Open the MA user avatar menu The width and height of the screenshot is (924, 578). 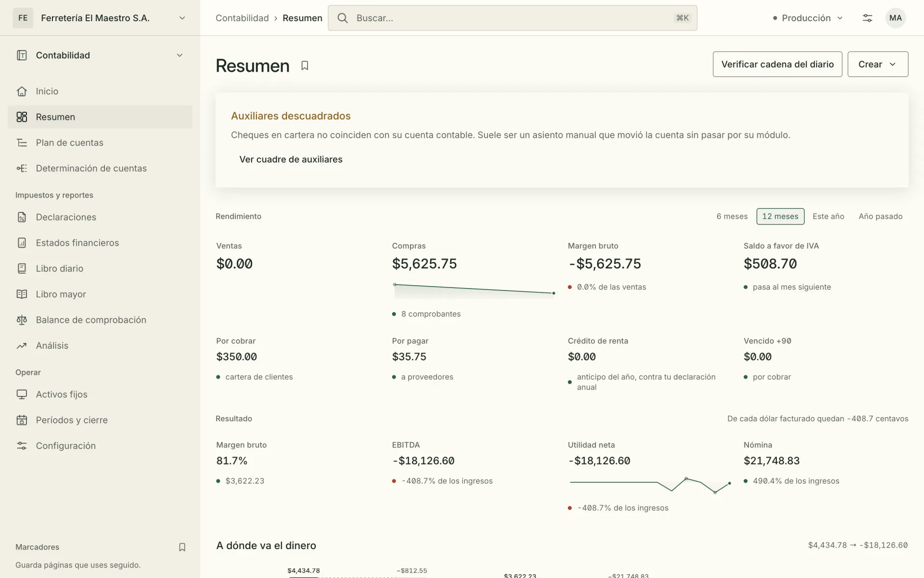point(895,18)
